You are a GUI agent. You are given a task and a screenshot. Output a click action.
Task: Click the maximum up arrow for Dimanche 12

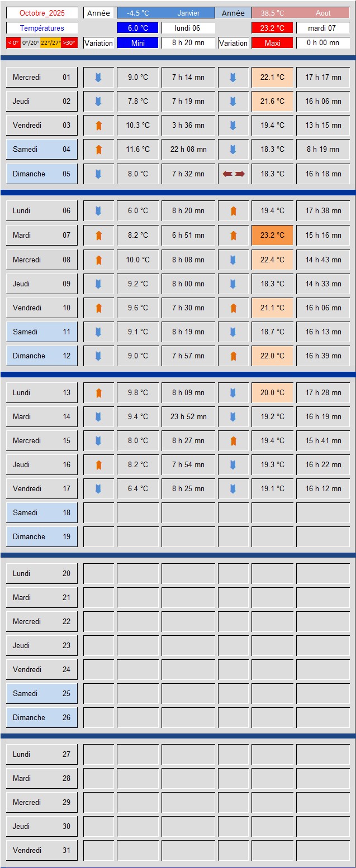tap(233, 356)
